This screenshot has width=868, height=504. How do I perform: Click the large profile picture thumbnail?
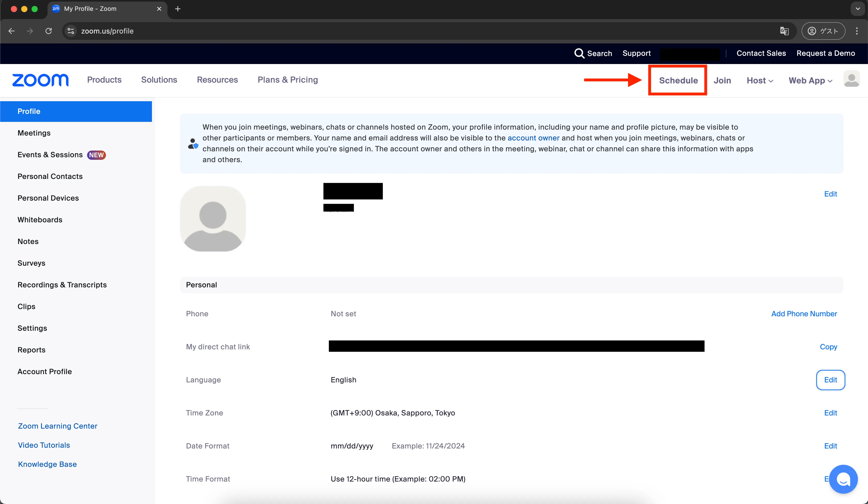(213, 219)
